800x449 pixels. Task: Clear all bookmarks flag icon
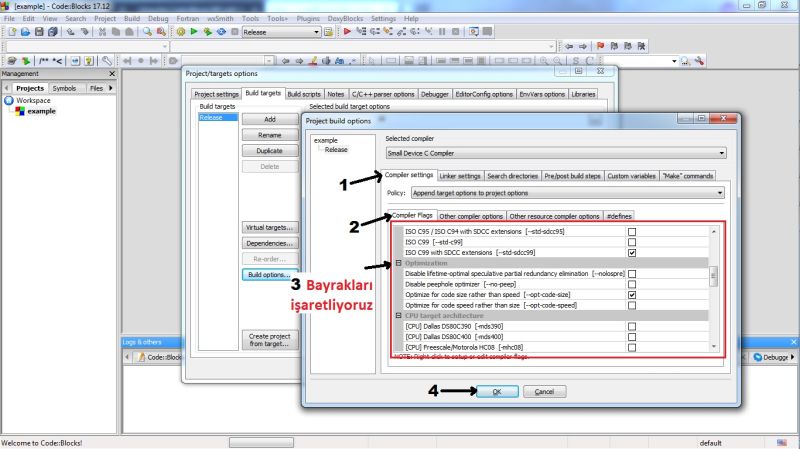(641, 46)
